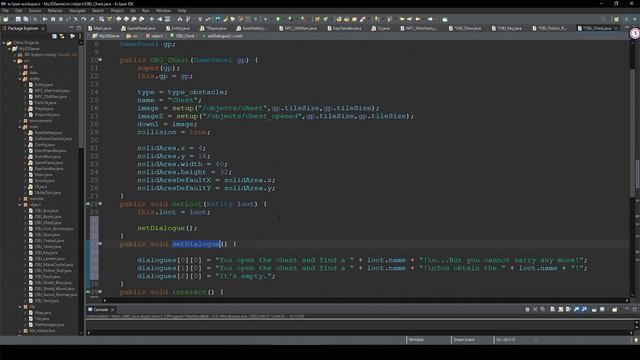Switch to the KeyHandler.java editor tab
Image resolution: width=640 pixels, height=360 pixels.
[344, 28]
